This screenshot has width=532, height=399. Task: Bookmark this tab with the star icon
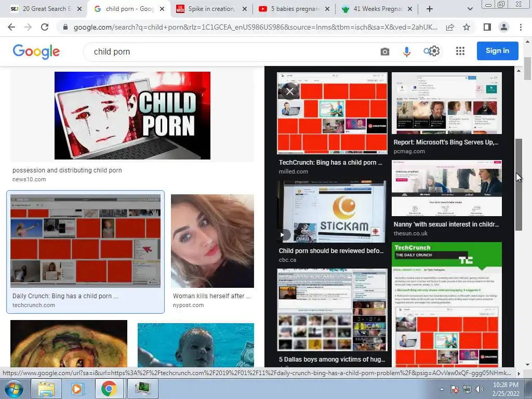tap(467, 27)
